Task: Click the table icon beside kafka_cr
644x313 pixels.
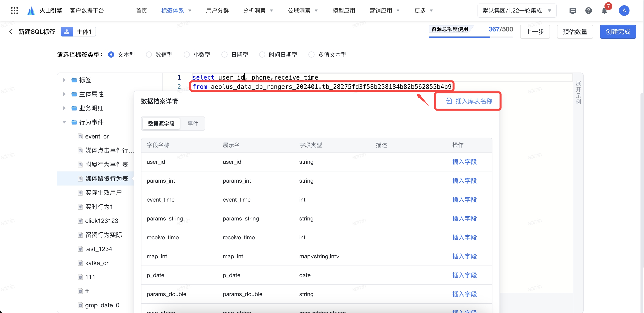Action: 80,263
